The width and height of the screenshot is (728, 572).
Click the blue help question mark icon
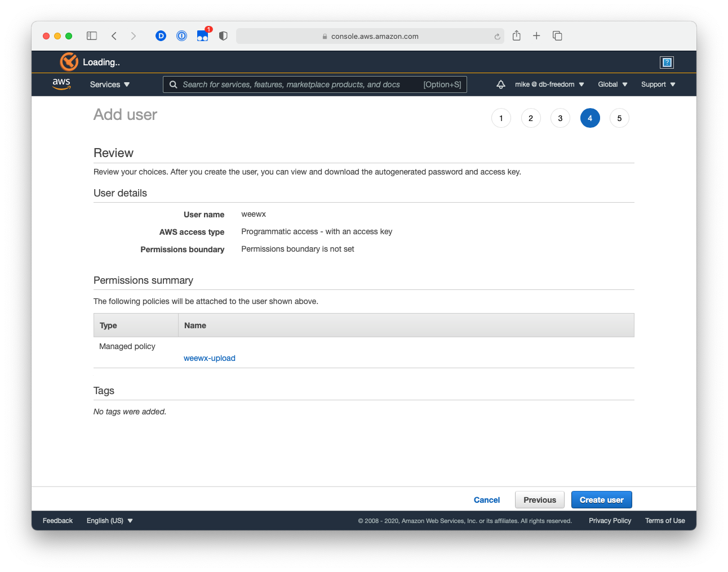(667, 62)
